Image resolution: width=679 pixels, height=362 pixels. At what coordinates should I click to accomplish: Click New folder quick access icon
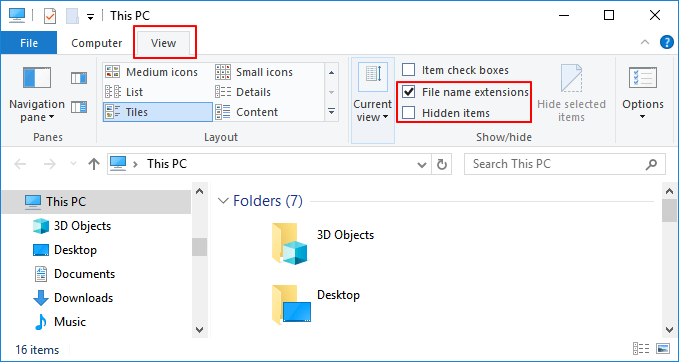[72, 16]
